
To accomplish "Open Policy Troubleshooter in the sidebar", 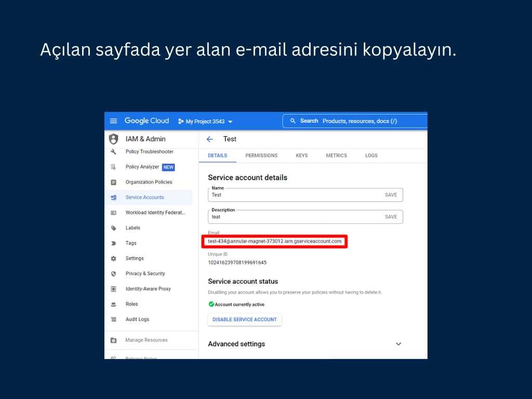I will (x=149, y=152).
